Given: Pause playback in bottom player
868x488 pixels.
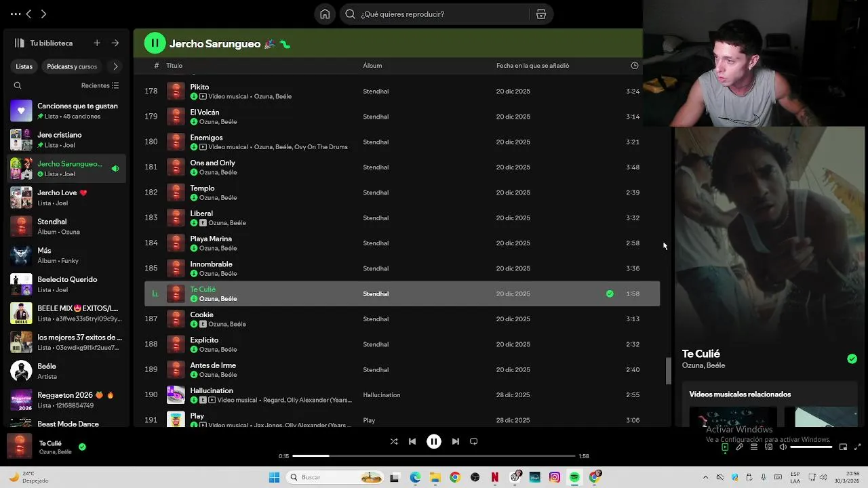Looking at the screenshot, I should 434,441.
